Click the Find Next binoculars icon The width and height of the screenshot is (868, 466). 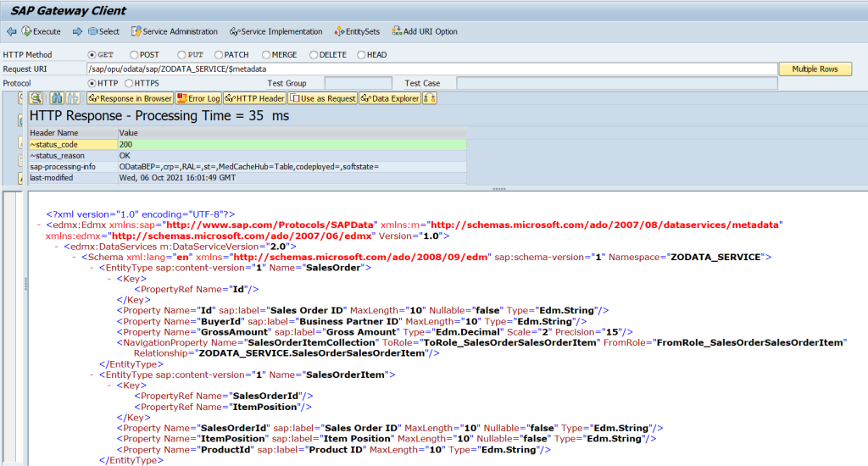(x=73, y=98)
